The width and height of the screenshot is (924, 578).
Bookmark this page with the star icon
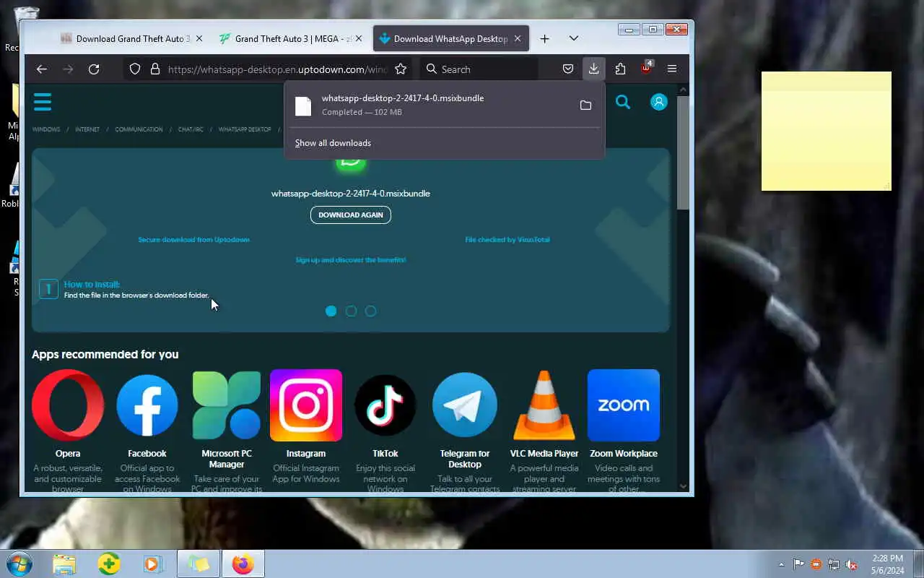point(401,69)
